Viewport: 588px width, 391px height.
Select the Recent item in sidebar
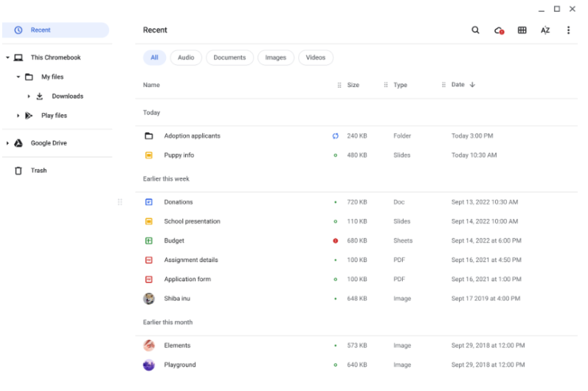click(55, 30)
